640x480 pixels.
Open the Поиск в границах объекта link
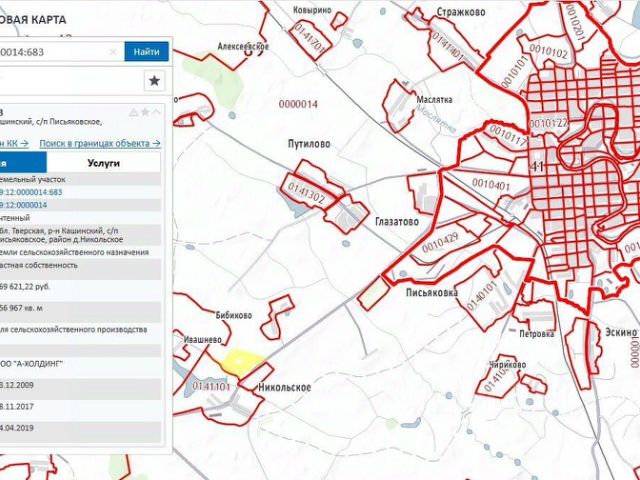click(x=100, y=143)
